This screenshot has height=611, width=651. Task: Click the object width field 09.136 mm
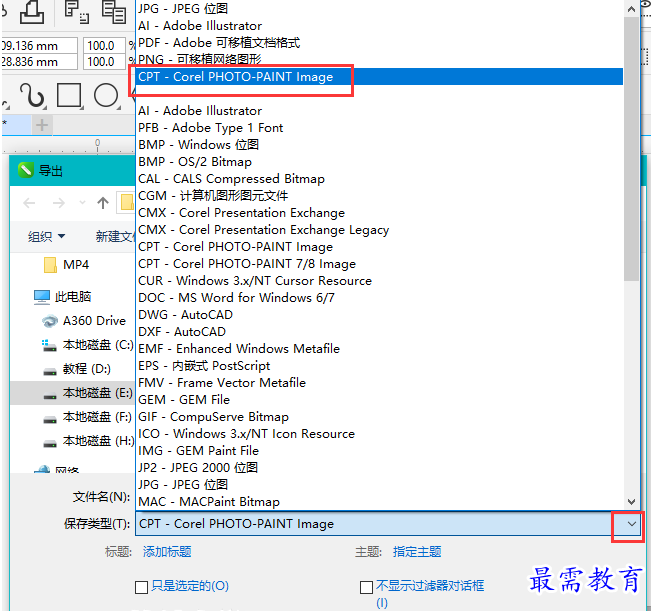39,46
